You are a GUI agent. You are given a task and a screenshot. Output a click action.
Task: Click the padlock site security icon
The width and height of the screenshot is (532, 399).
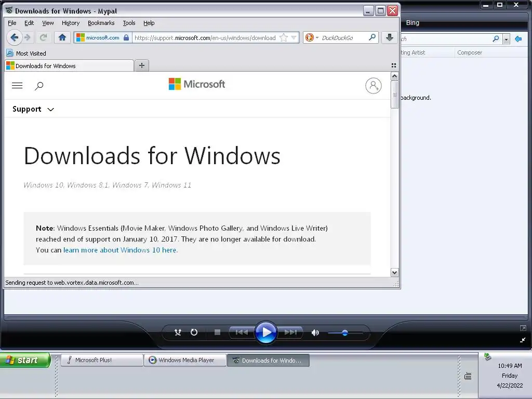126,37
